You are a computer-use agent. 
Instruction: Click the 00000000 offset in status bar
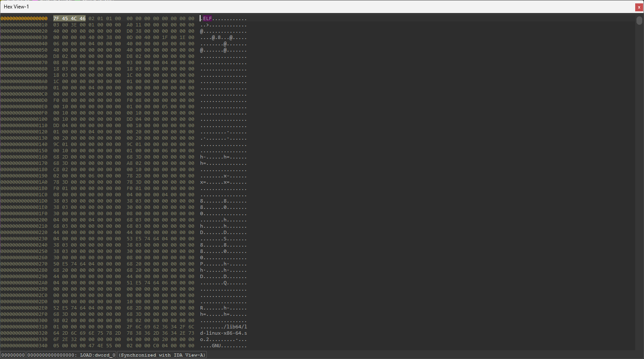(13, 355)
